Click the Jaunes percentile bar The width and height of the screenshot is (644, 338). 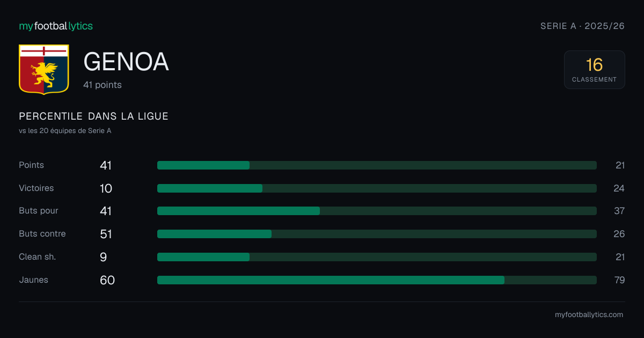pyautogui.click(x=377, y=280)
